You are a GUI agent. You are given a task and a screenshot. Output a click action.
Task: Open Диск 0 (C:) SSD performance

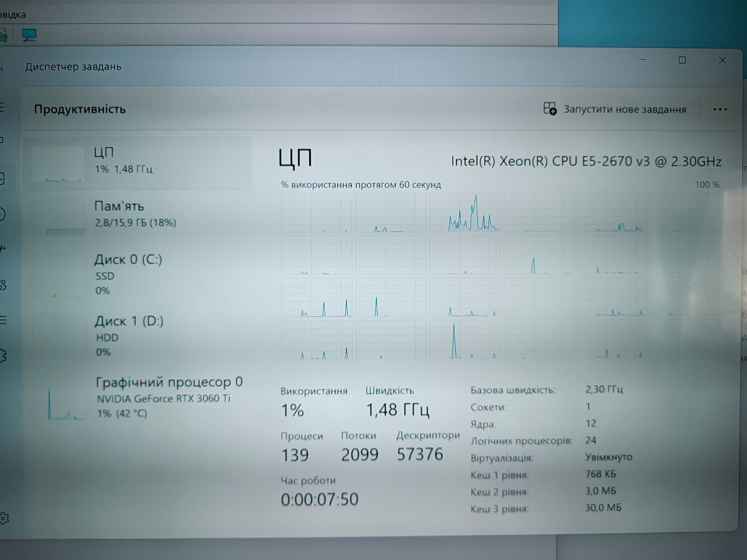pos(138,275)
